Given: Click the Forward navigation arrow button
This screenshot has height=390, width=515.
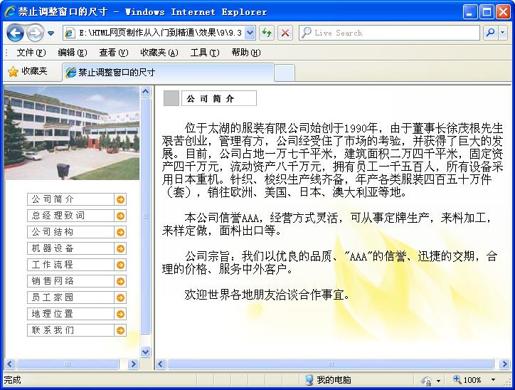Looking at the screenshot, I should pos(35,33).
